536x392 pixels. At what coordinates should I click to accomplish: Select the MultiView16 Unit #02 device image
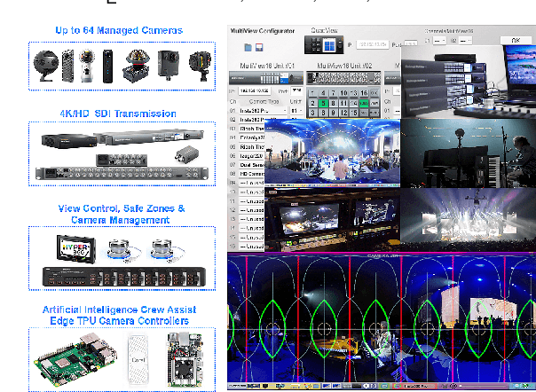pos(343,77)
